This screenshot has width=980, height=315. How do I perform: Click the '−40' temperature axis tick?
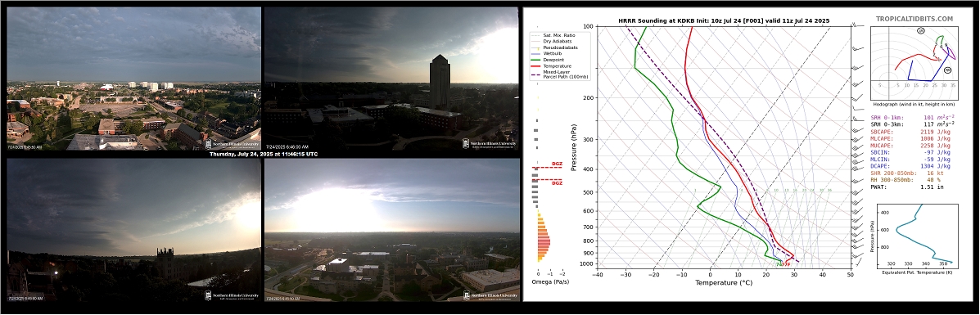(597, 274)
